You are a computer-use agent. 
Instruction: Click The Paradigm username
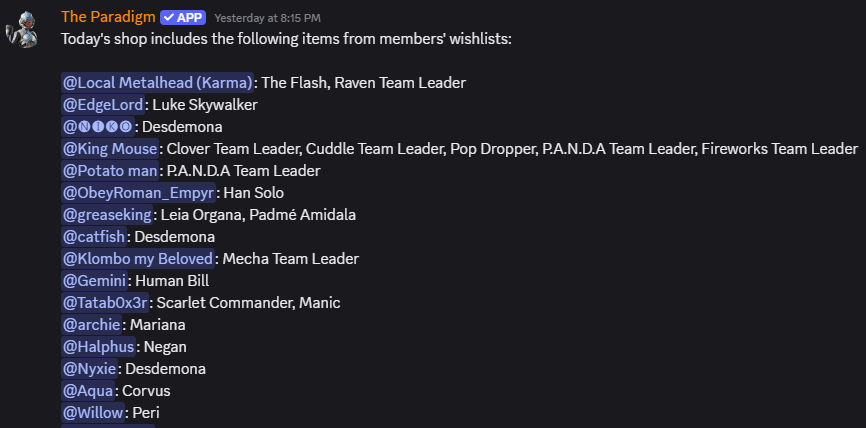pos(108,17)
